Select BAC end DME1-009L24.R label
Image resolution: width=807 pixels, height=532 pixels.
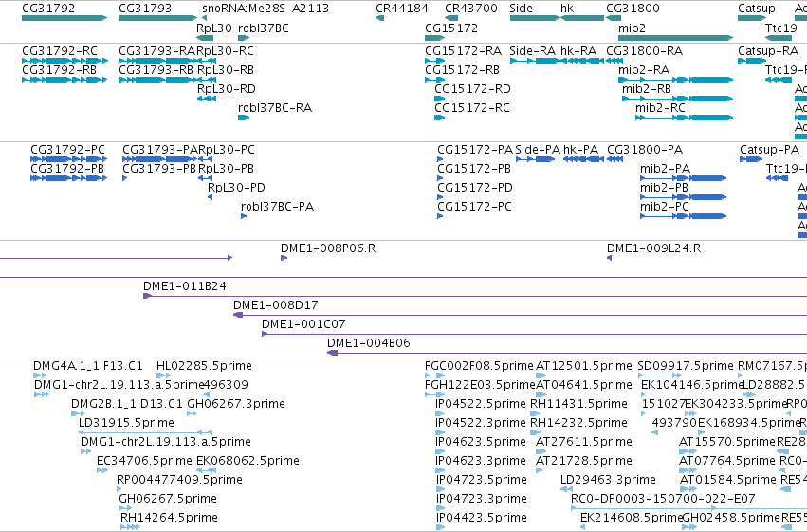click(653, 248)
